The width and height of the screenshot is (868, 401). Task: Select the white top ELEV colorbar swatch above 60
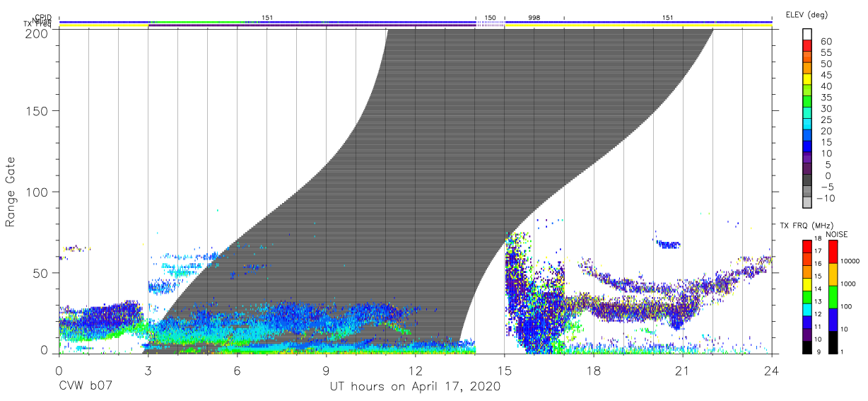(x=808, y=35)
